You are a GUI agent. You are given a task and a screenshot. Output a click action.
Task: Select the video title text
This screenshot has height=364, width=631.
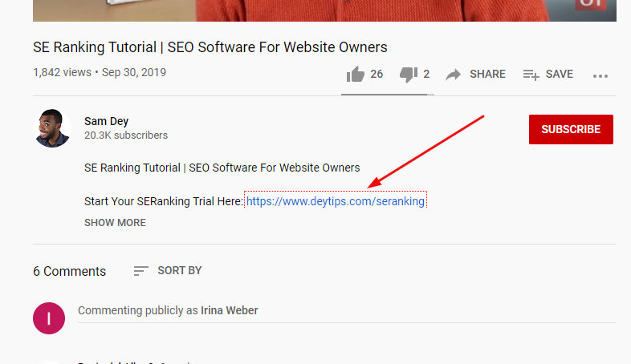pyautogui.click(x=210, y=47)
